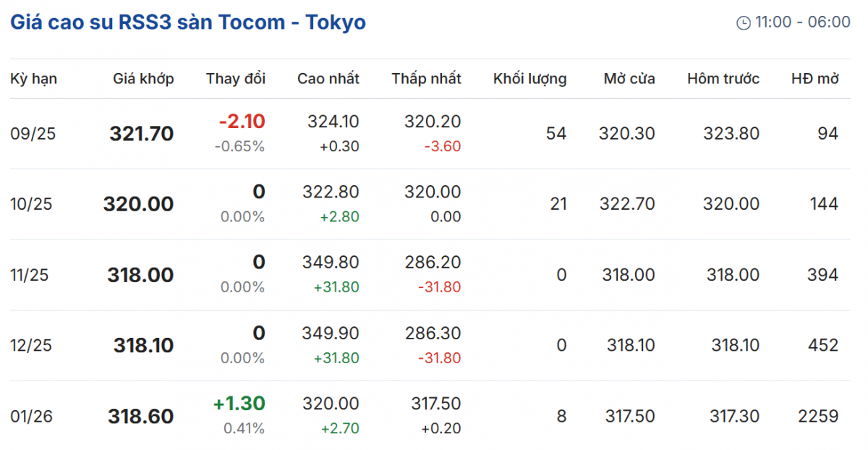Image resolution: width=868 pixels, height=450 pixels.
Task: Select the 01/26 contract term
Action: pos(31,416)
